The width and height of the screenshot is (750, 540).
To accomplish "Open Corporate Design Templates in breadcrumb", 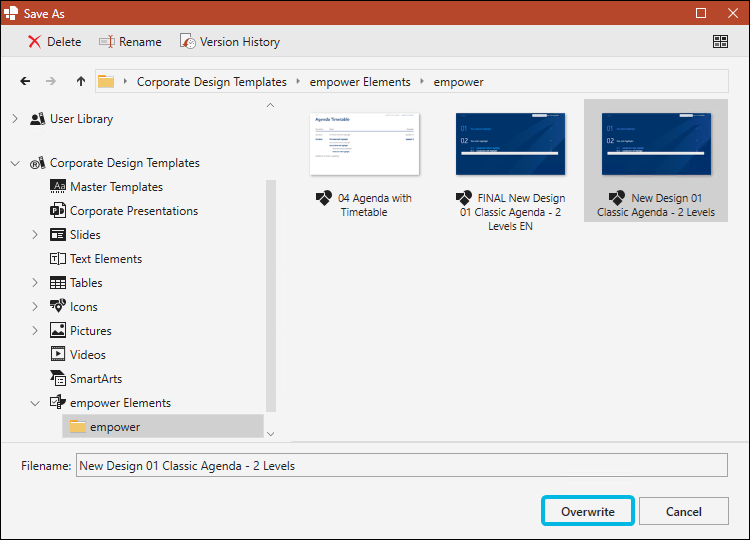I will pyautogui.click(x=211, y=82).
